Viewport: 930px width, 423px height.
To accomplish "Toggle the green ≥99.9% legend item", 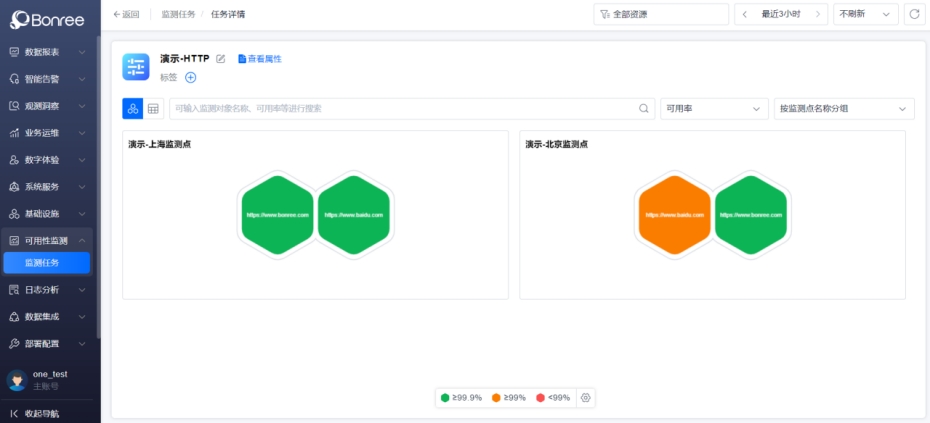I will pos(461,397).
